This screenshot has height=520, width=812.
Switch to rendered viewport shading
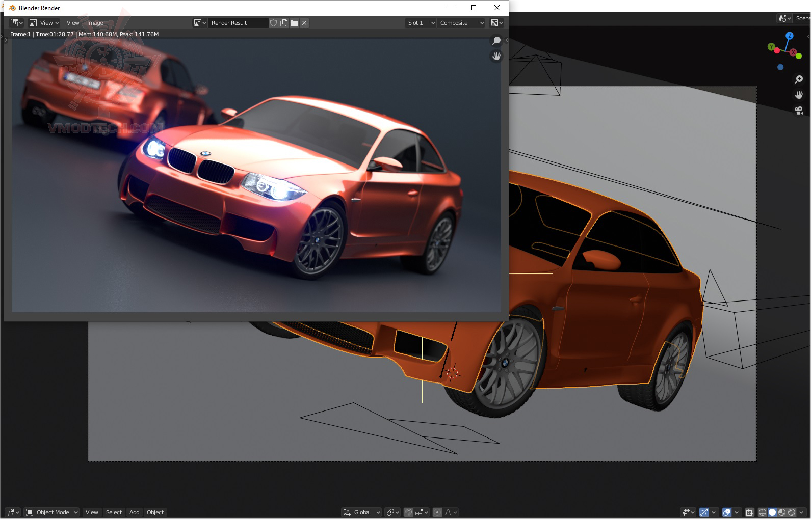click(792, 512)
